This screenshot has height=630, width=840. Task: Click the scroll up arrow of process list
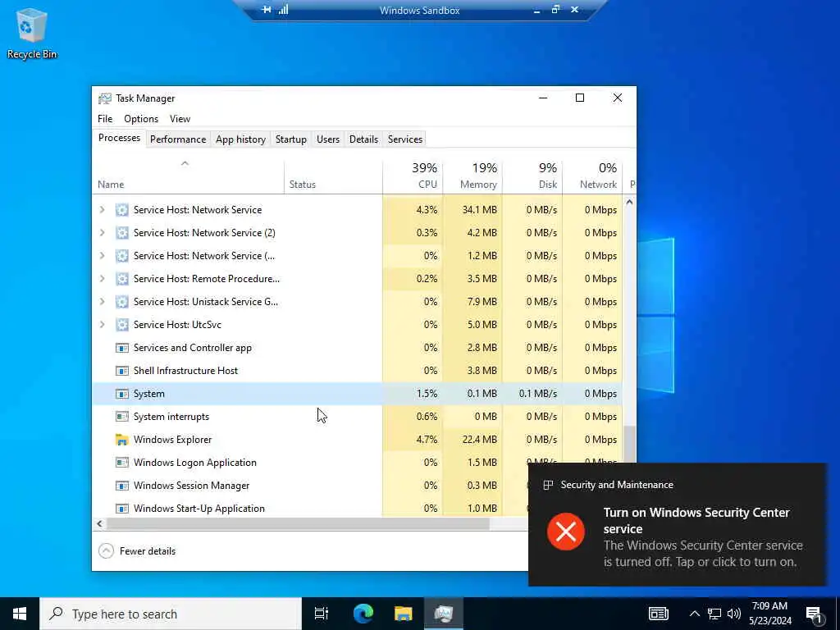pos(629,203)
